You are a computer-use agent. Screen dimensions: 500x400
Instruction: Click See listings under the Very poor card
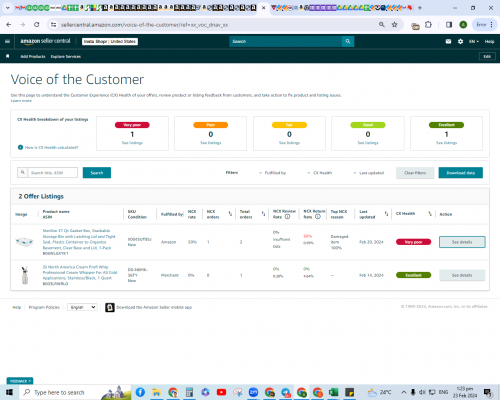132,143
